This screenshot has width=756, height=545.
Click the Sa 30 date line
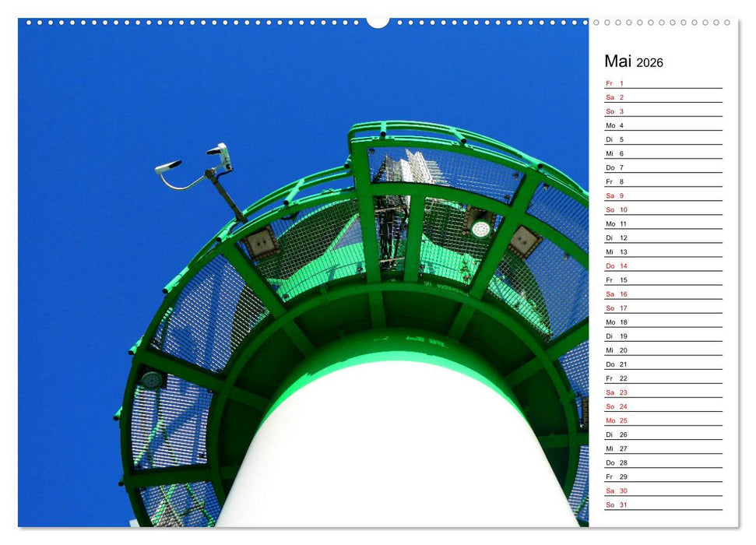[615, 489]
